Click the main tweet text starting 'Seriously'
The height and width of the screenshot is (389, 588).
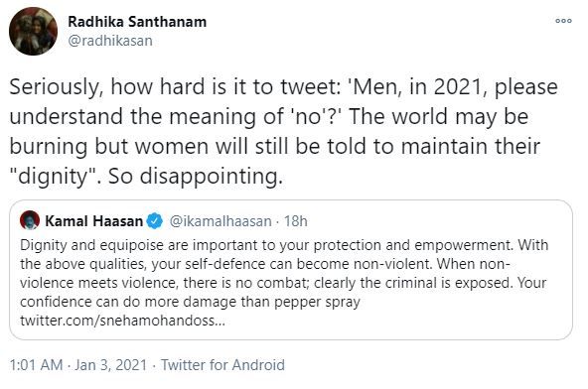coord(283,131)
